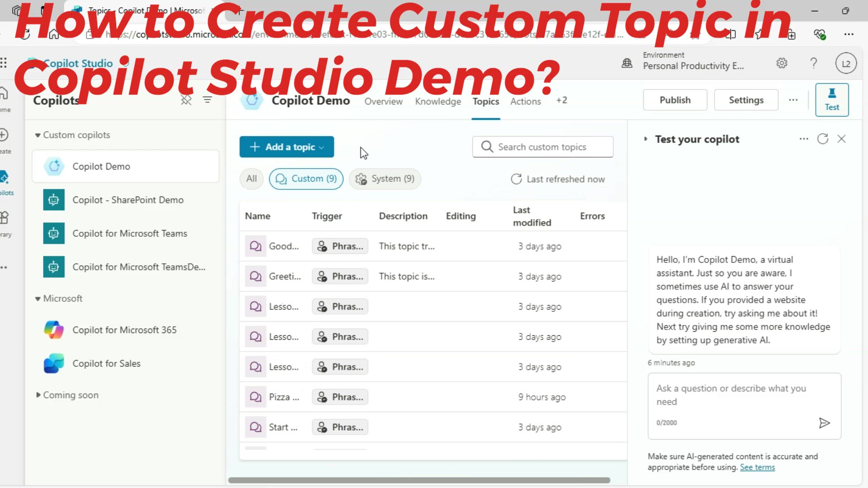Sort by the Last modified column header

[532, 216]
